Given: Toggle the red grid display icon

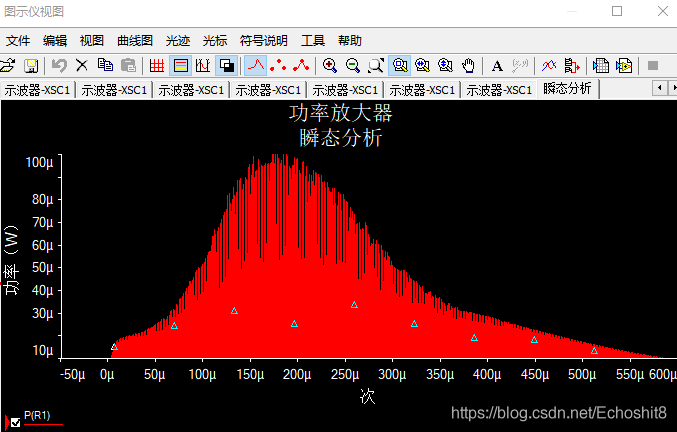Looking at the screenshot, I should click(x=157, y=66).
